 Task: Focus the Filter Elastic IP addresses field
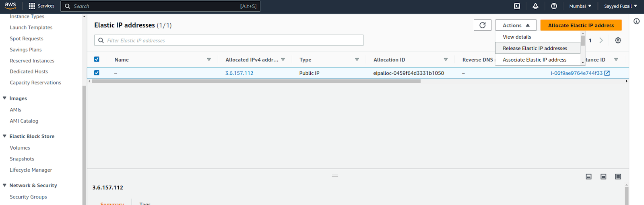(x=229, y=40)
